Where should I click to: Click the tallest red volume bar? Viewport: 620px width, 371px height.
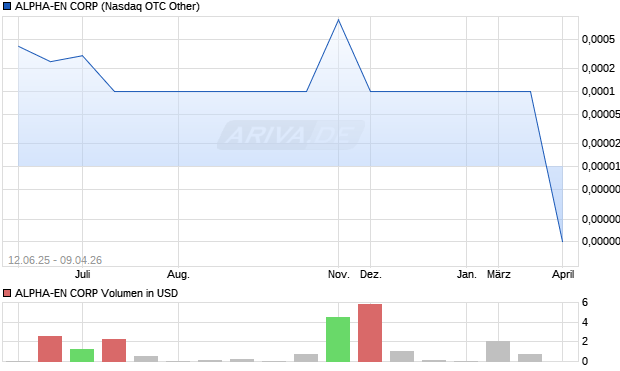point(370,333)
